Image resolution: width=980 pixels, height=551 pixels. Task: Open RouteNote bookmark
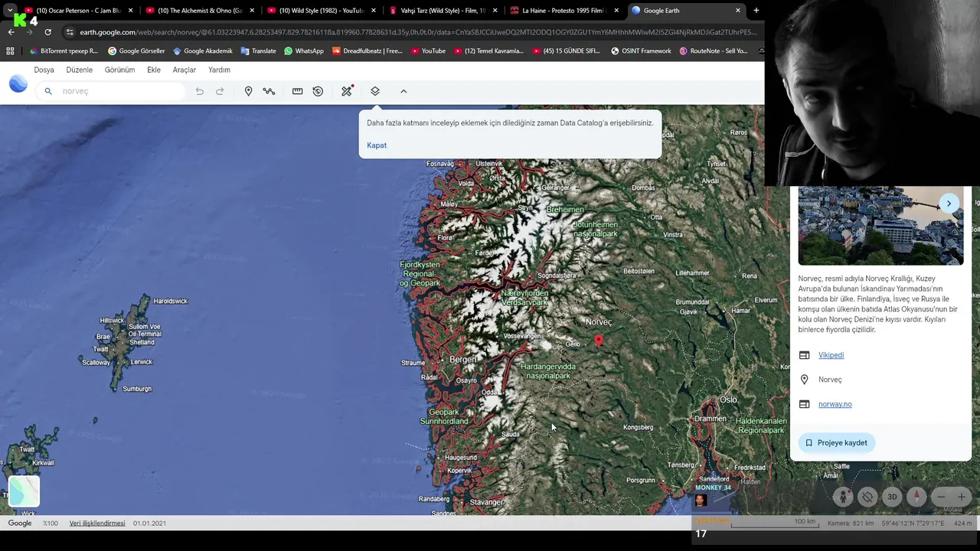[x=714, y=51]
